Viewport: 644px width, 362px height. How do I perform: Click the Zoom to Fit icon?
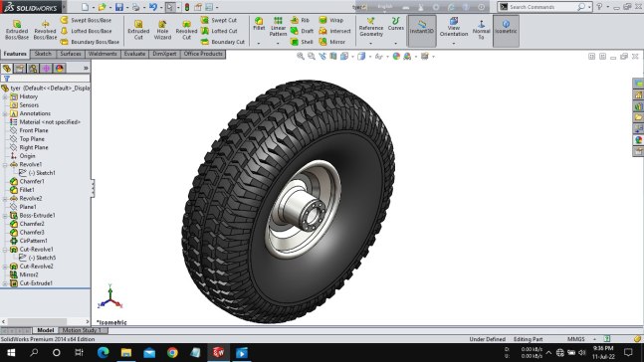coord(301,57)
